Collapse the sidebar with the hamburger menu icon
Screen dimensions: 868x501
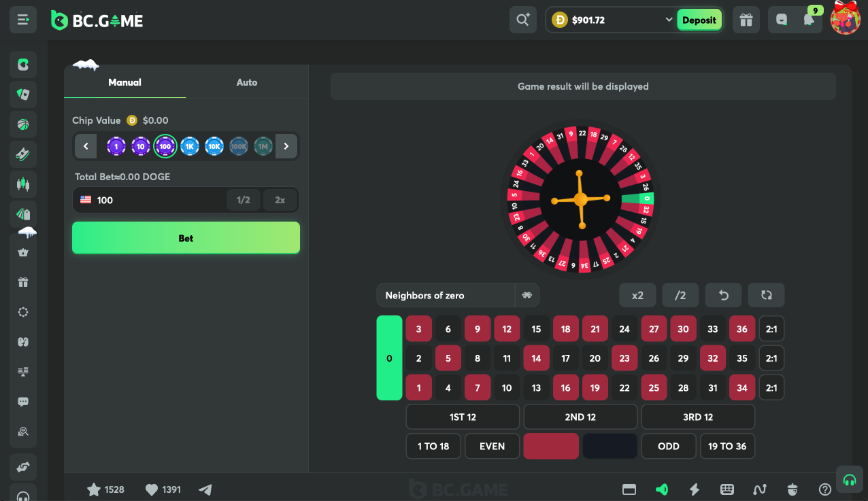(x=23, y=20)
